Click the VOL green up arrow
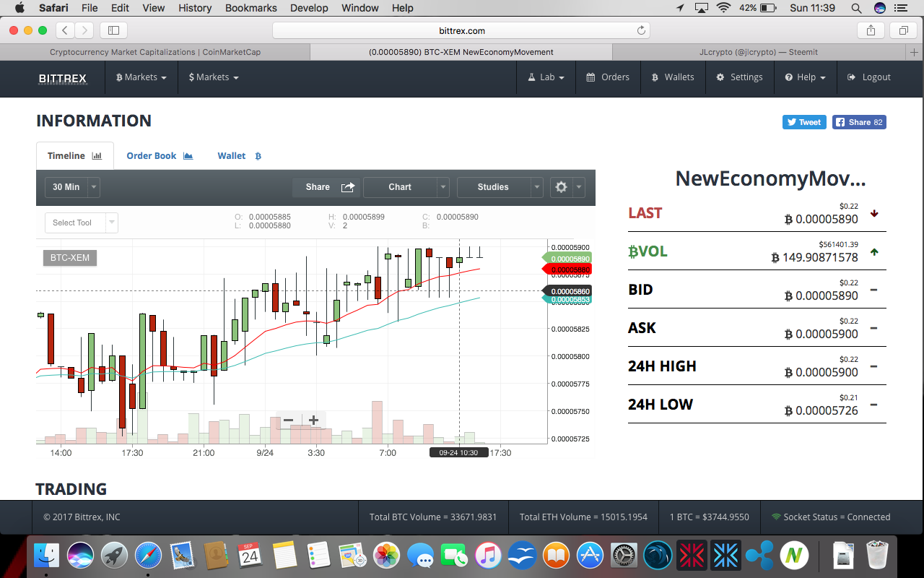Viewport: 924px width, 578px height. (x=874, y=252)
